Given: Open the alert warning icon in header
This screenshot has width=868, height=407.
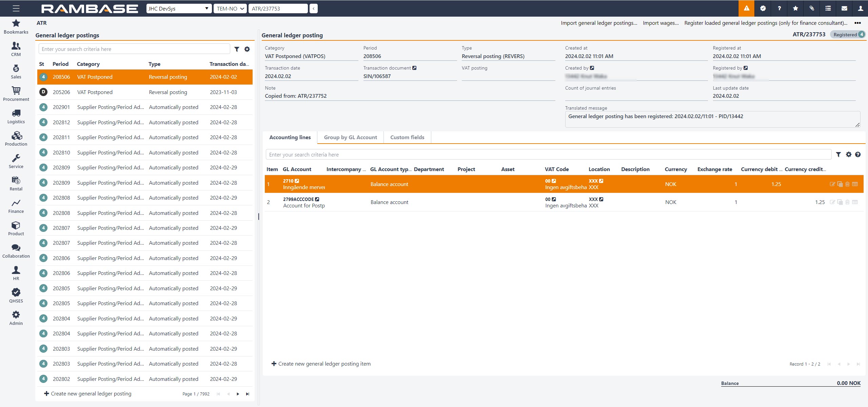Looking at the screenshot, I should (746, 8).
